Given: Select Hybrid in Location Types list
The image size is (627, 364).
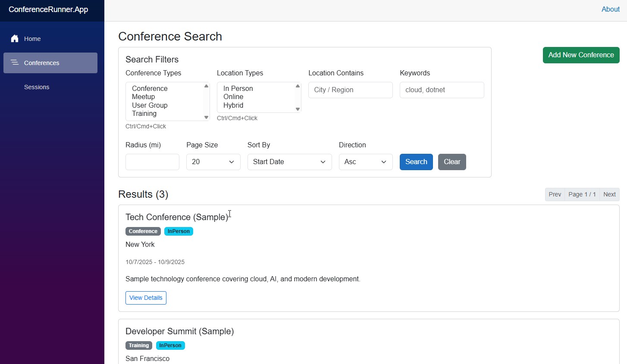Looking at the screenshot, I should click(x=233, y=106).
